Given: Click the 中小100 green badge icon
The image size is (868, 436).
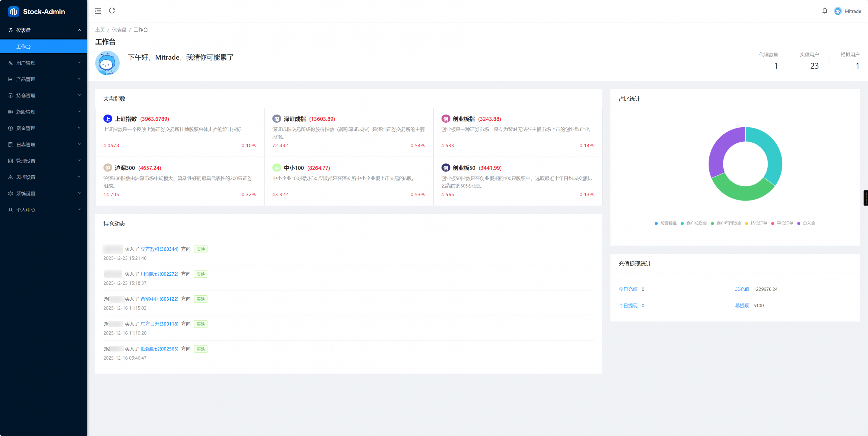Looking at the screenshot, I should coord(276,168).
